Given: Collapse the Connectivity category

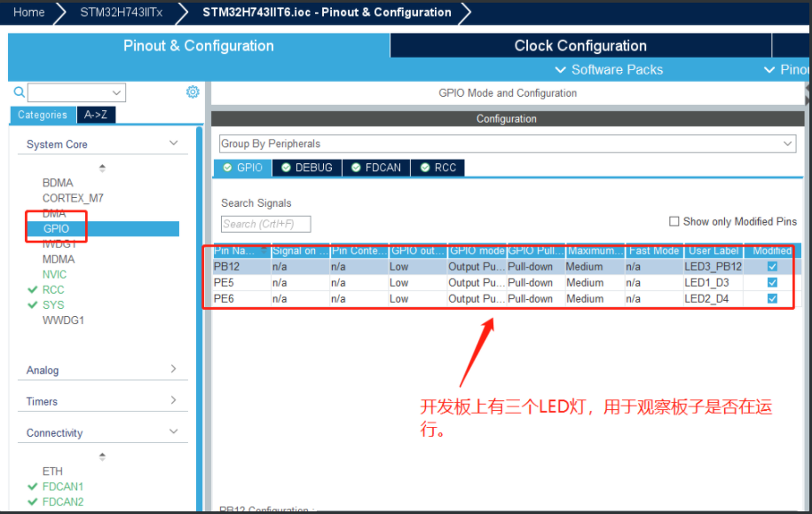Looking at the screenshot, I should [x=173, y=431].
